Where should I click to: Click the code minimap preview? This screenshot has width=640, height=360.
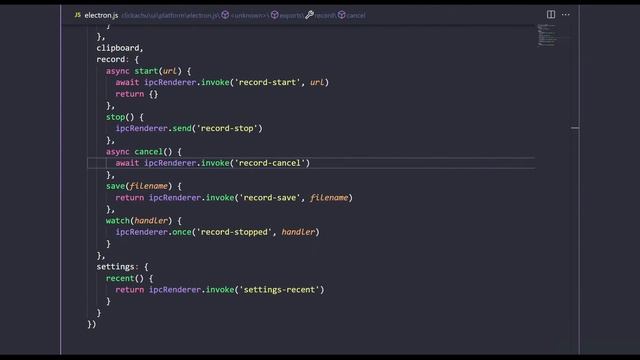pyautogui.click(x=547, y=35)
